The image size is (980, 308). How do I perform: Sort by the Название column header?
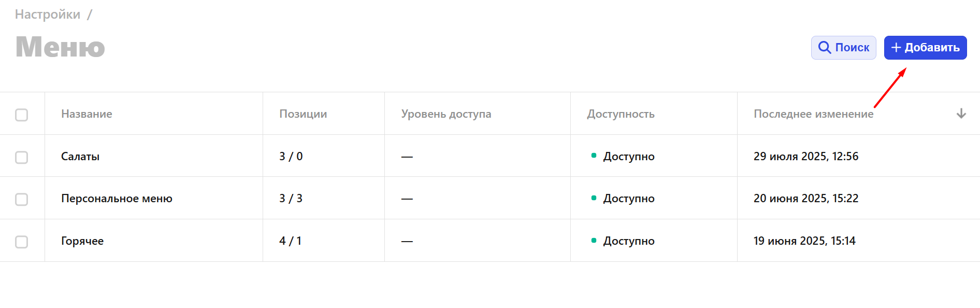(87, 114)
